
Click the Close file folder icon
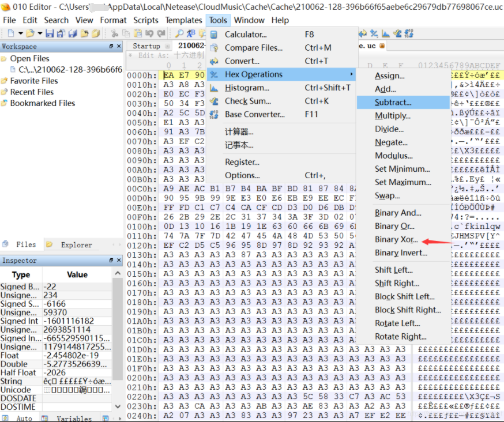[x=85, y=33]
